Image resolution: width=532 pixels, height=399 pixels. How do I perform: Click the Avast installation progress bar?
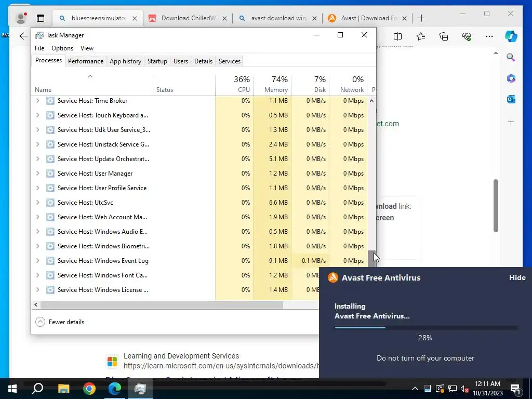(425, 328)
